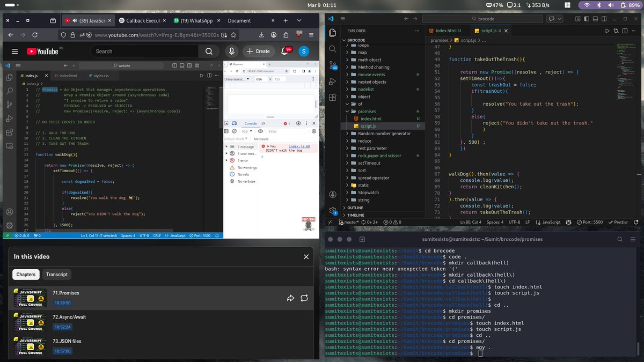Screen dimensions: 644x362
Task: Toggle secondary sidebar in VS Code title bar
Action: click(605, 19)
